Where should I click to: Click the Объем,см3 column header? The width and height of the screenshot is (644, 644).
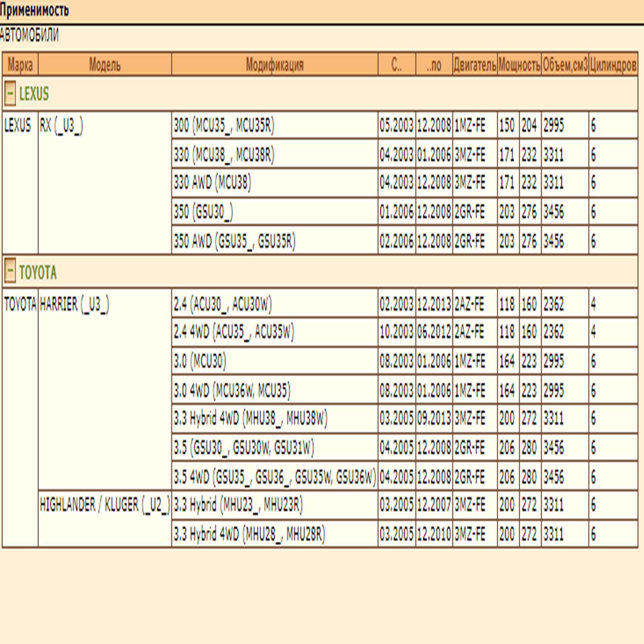[x=565, y=64]
